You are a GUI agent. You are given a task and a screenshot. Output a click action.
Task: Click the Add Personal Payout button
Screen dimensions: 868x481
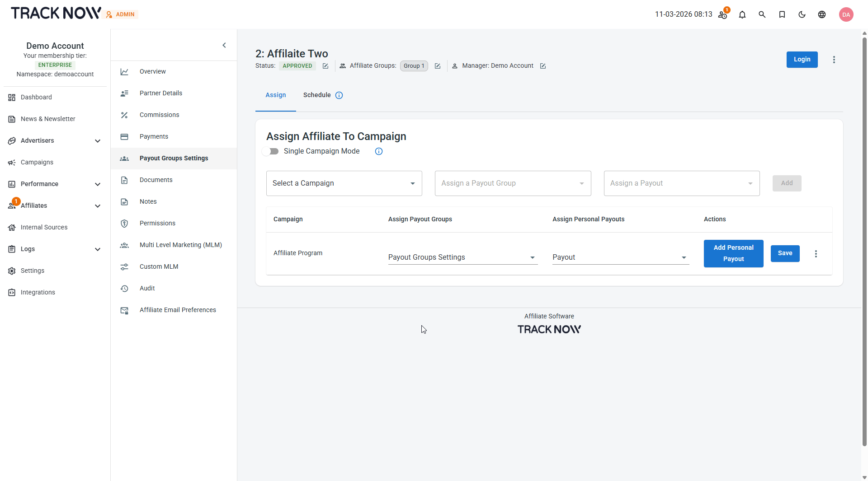coord(733,253)
